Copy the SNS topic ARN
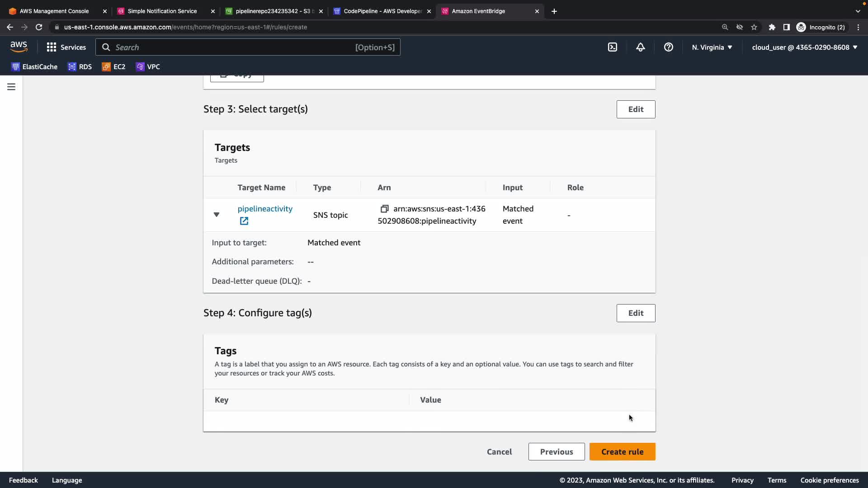Screen dimensions: 868x488 point(384,209)
